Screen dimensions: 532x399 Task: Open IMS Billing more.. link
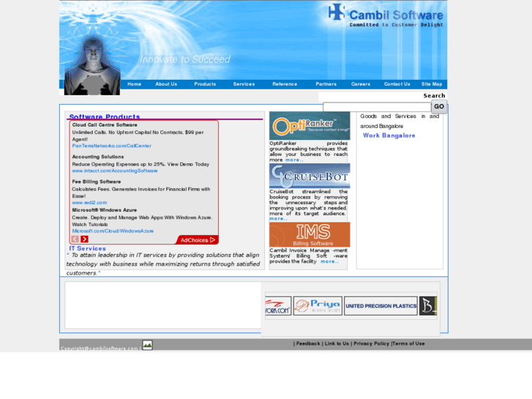coord(329,261)
